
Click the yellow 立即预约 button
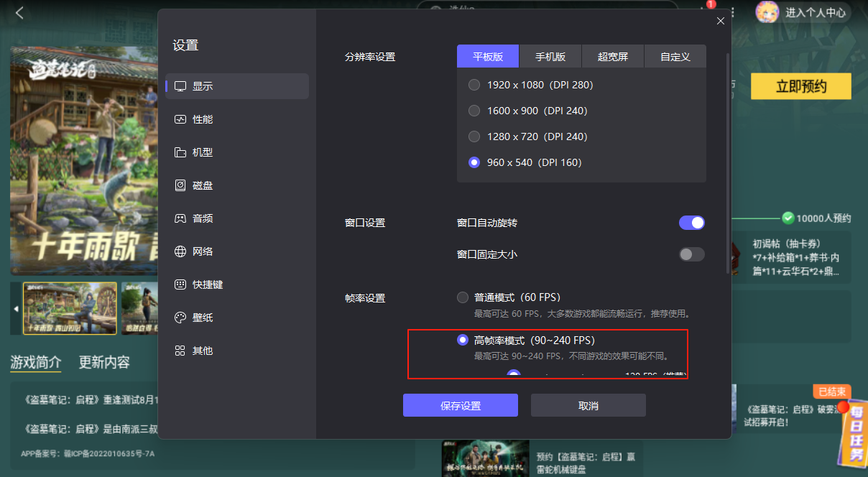tap(801, 87)
